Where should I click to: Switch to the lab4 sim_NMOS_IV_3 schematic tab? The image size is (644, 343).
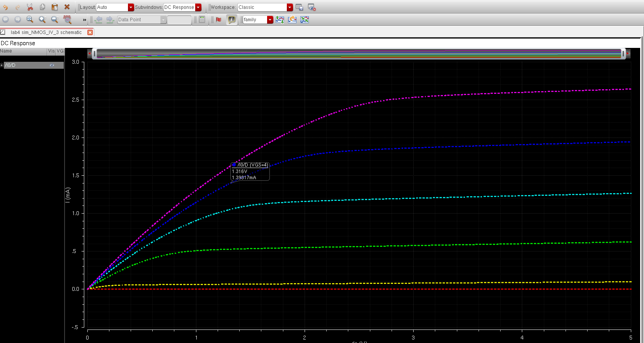click(46, 32)
